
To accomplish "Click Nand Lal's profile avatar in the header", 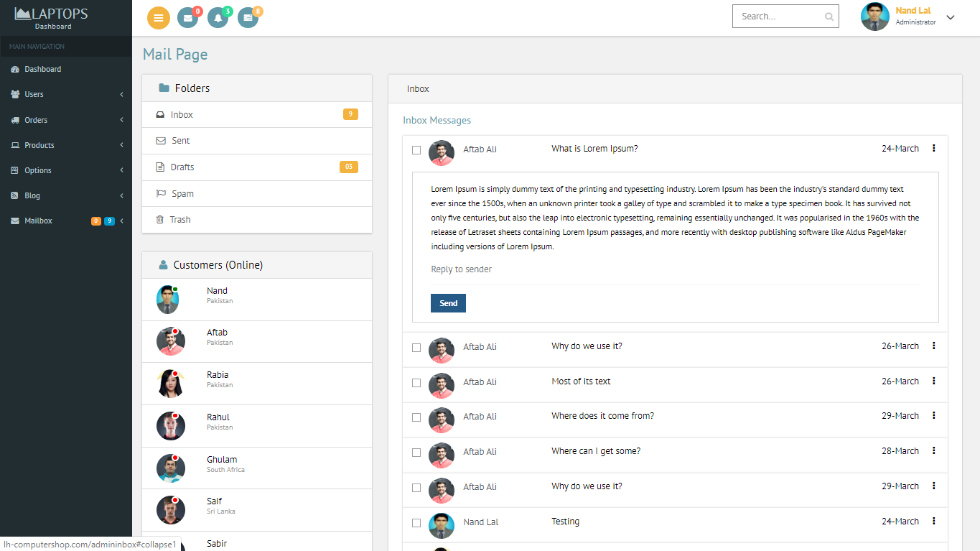I will [874, 17].
